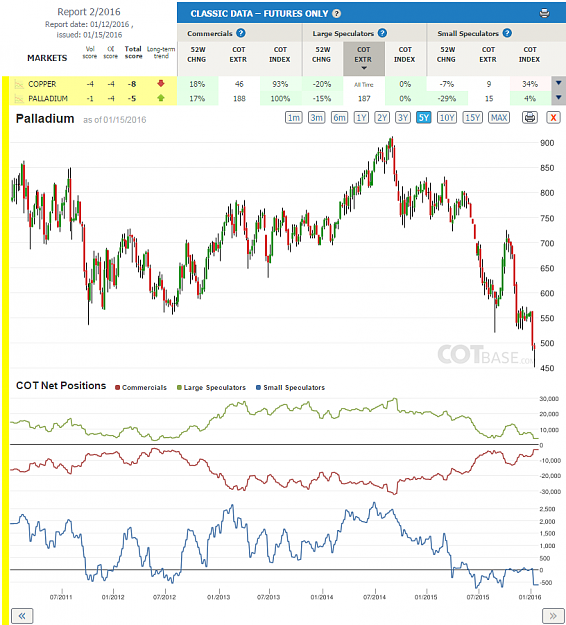566x625 pixels.
Task: Open the help icon beside Commercials
Action: click(x=240, y=33)
